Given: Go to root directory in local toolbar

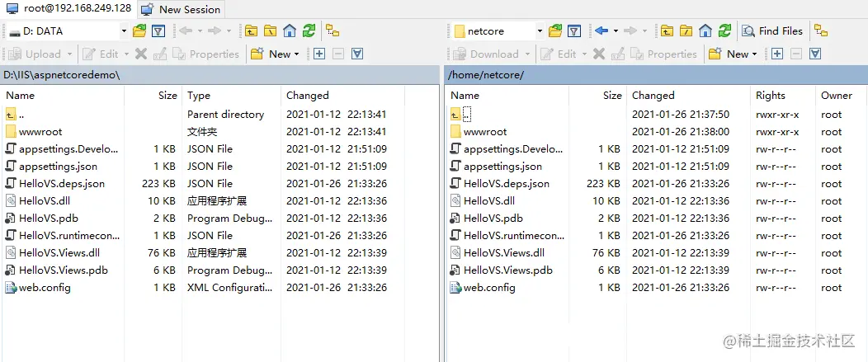Looking at the screenshot, I should pos(270,31).
